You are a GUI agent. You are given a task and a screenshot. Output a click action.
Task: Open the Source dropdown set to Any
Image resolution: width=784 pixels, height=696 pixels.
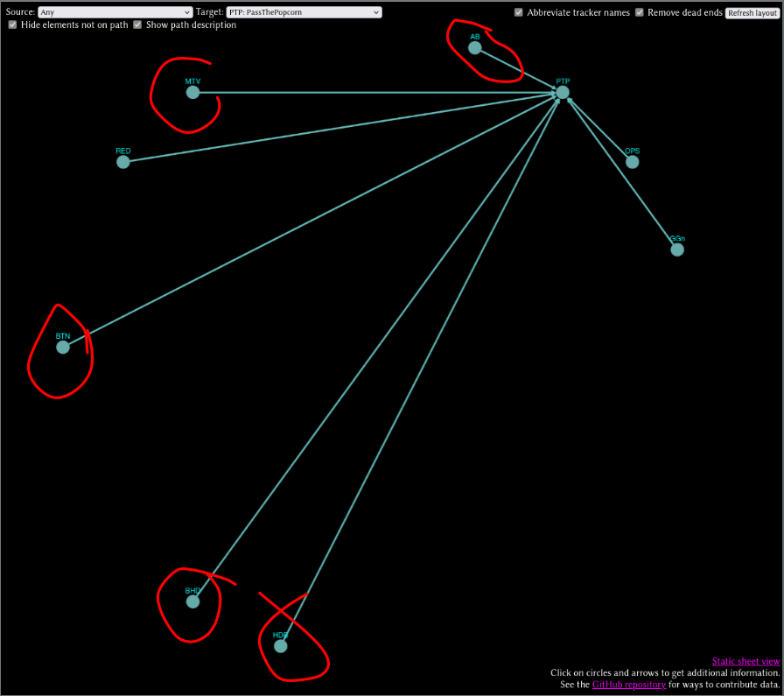115,12
